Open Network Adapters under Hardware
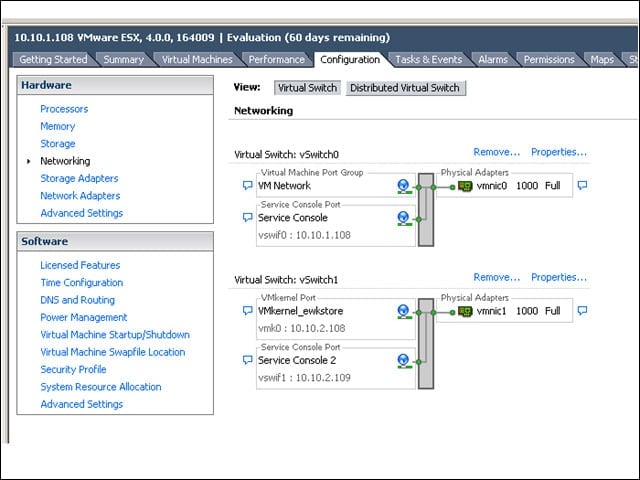This screenshot has width=640, height=480. 80,196
